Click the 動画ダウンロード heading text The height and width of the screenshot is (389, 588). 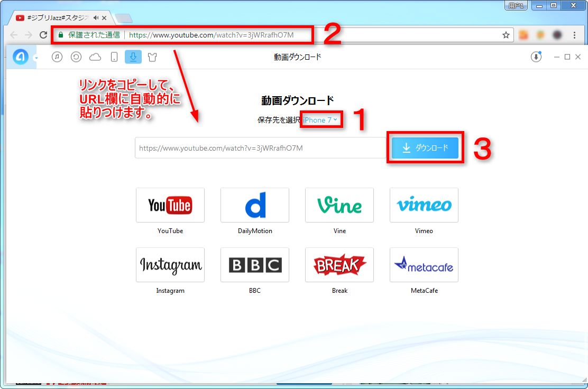tap(297, 100)
